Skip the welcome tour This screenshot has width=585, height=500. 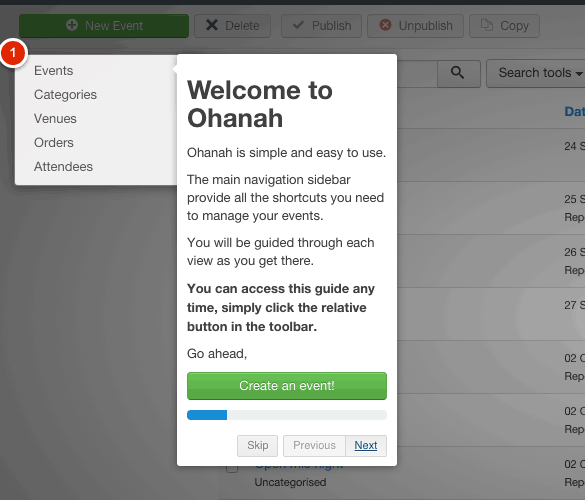point(257,446)
